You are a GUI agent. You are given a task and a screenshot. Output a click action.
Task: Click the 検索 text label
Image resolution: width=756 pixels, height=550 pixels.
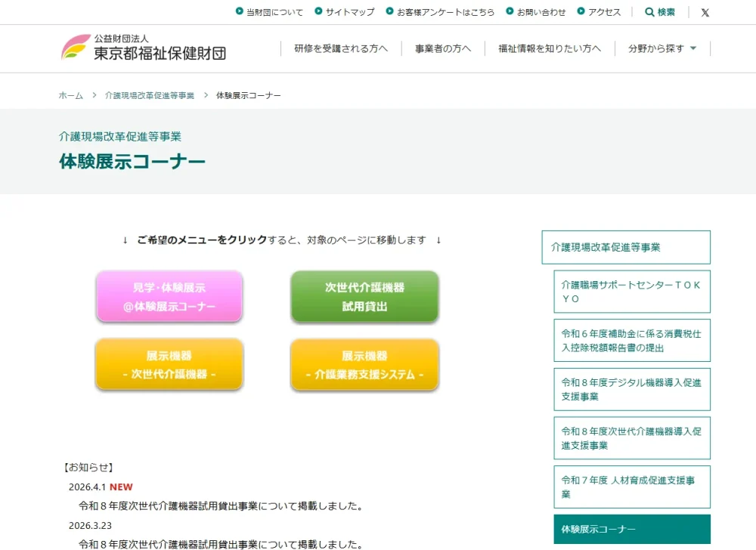pos(666,12)
